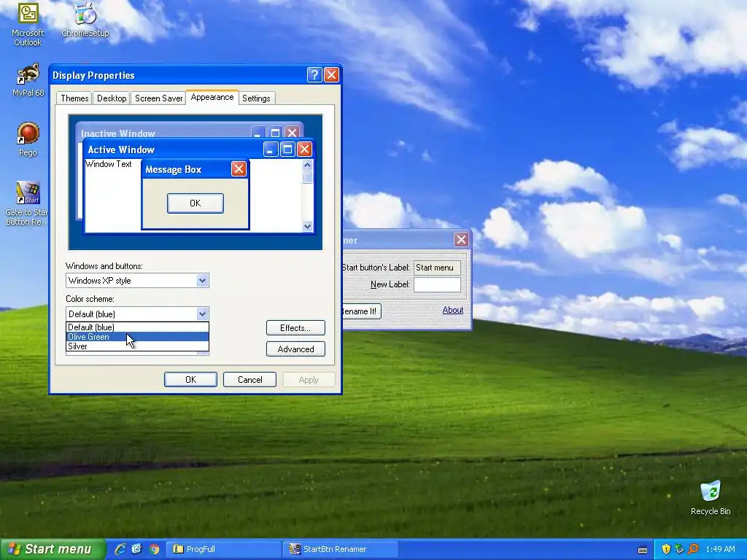Click the Window Text area in preview

coord(109,164)
